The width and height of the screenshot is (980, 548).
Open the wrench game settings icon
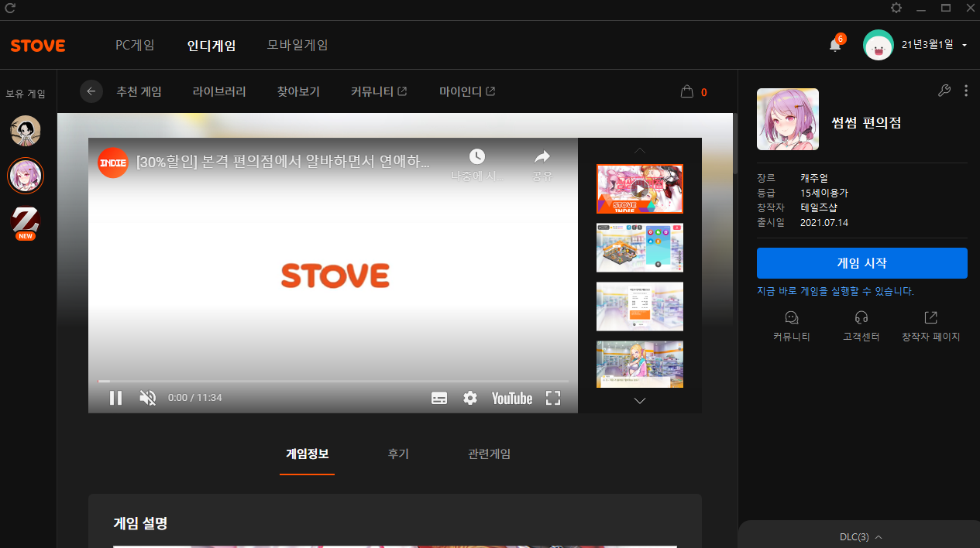(x=944, y=91)
